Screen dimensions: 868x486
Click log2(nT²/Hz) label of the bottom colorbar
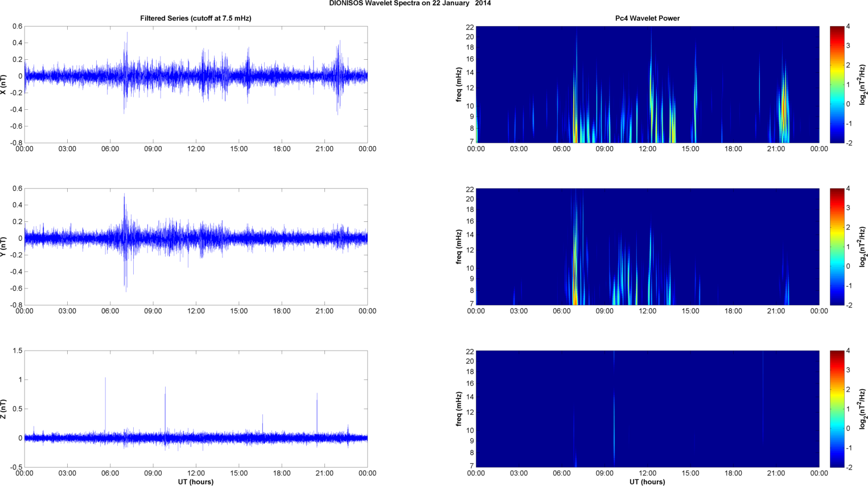point(863,409)
